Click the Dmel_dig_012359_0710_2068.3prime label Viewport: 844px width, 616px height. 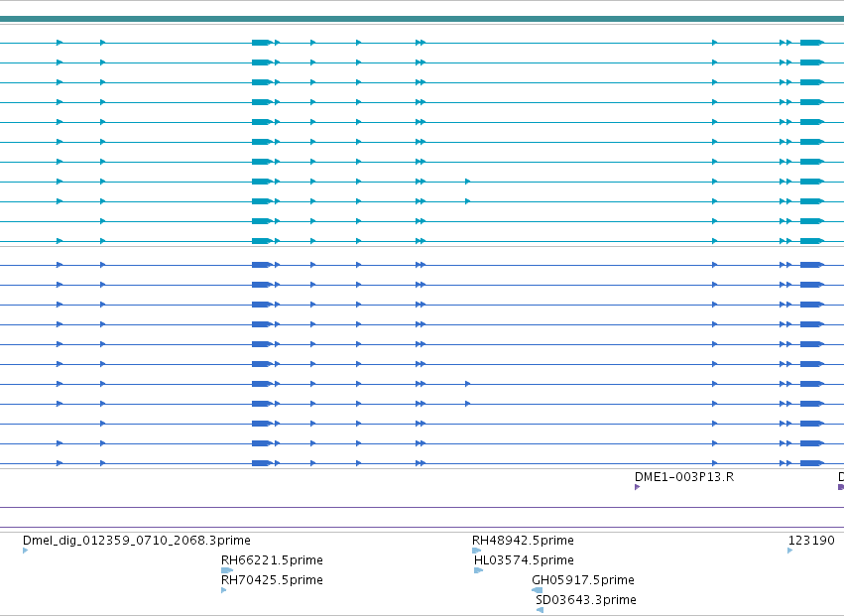pyautogui.click(x=137, y=540)
